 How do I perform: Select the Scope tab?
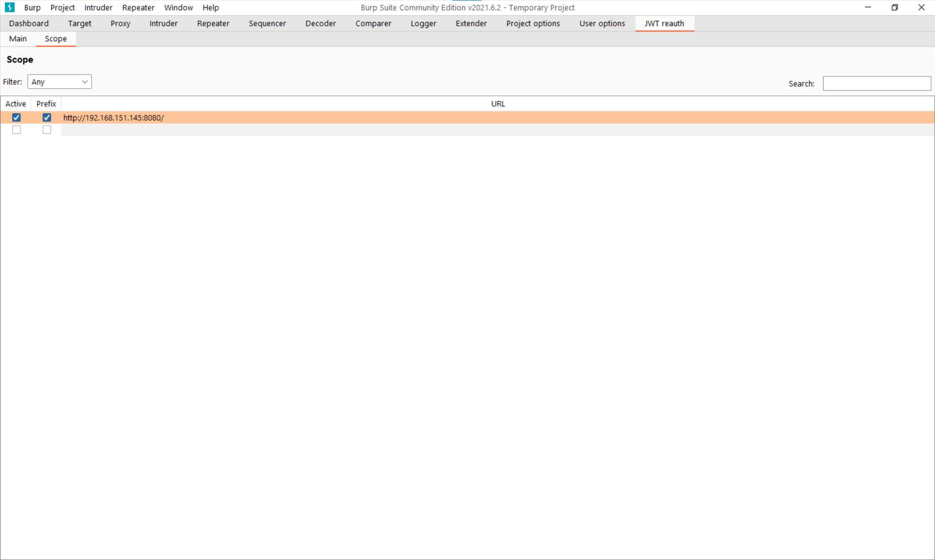(56, 38)
